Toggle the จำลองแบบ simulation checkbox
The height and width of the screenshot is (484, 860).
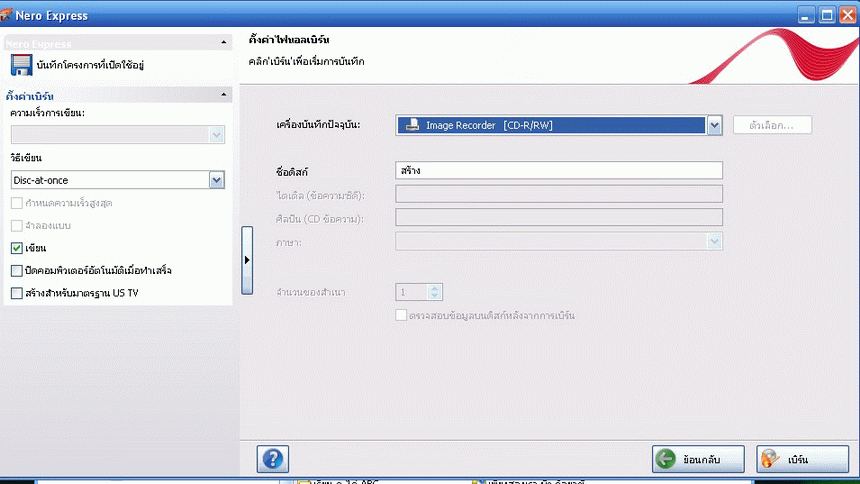pyautogui.click(x=17, y=226)
